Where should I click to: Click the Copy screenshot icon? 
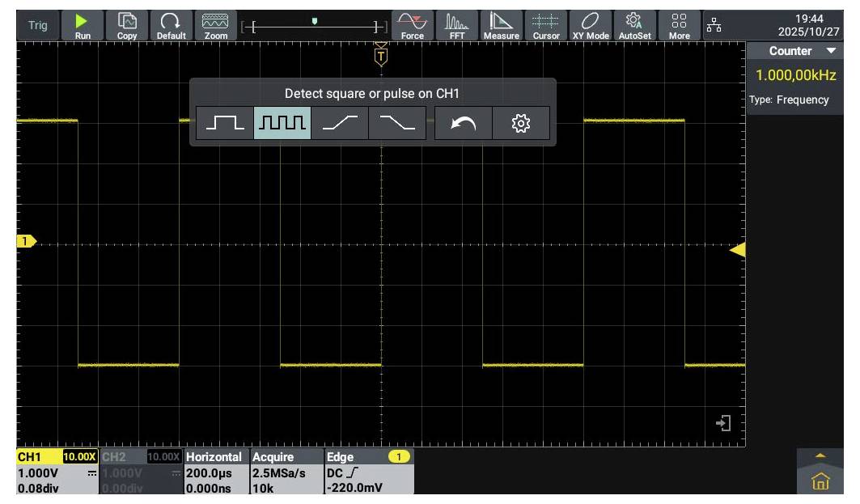(x=127, y=25)
